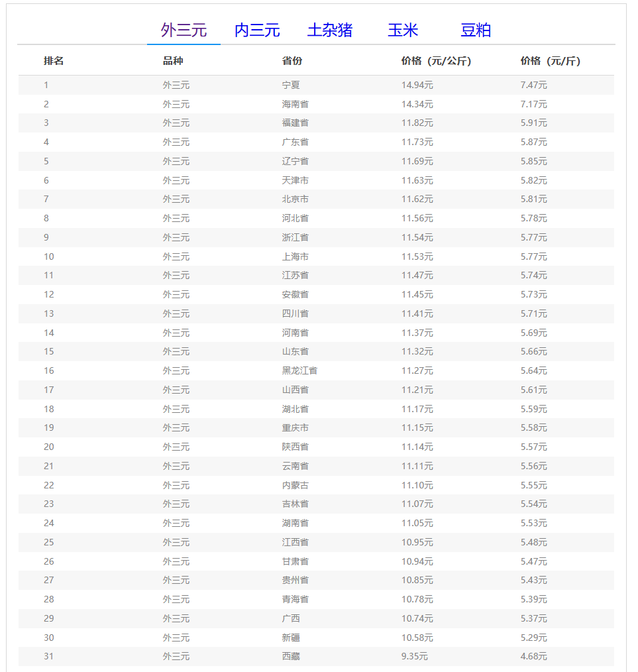The image size is (638, 672).
Task: Click the 14.94元 price cell
Action: pos(417,85)
